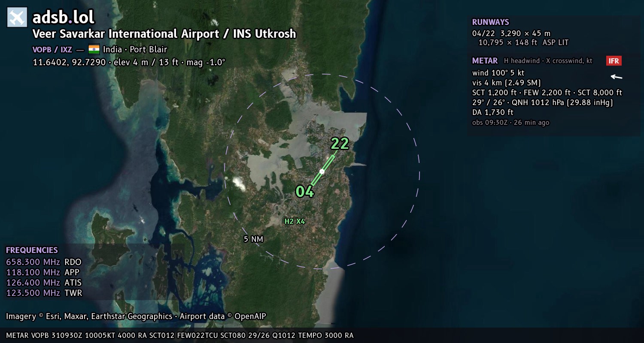Click the 04/22 3,290 × 45 m runway entry
This screenshot has height=343, width=644.
(511, 33)
